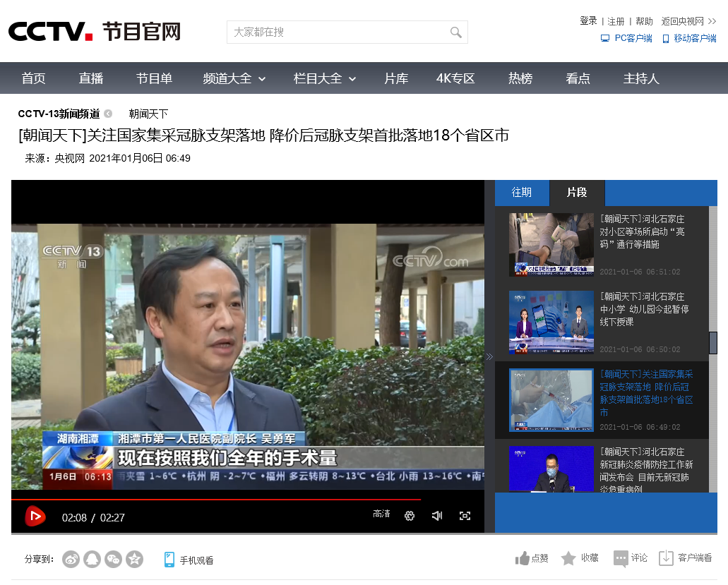Click the arrow beside CCTV-13新闻频道

108,114
